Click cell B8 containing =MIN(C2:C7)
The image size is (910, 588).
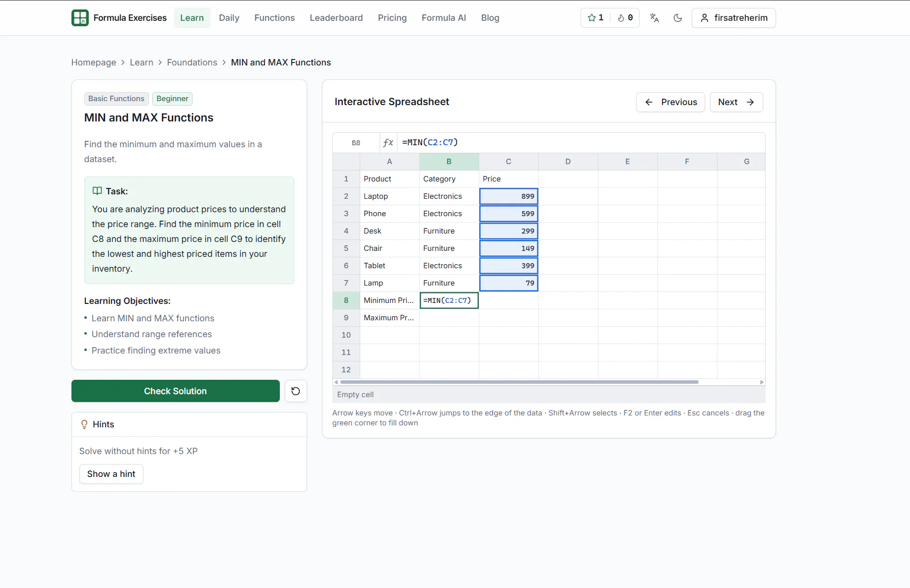pos(449,300)
